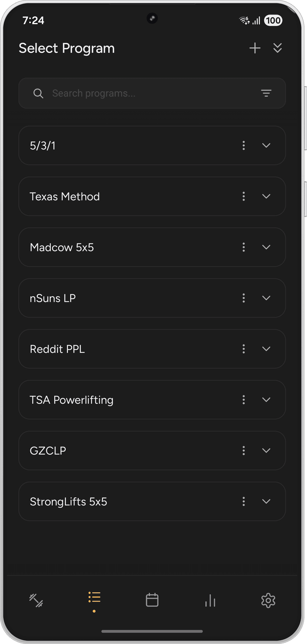Viewport: 307px width, 644px height.
Task: Open three-dot menu for 5/3/1
Action: point(244,146)
